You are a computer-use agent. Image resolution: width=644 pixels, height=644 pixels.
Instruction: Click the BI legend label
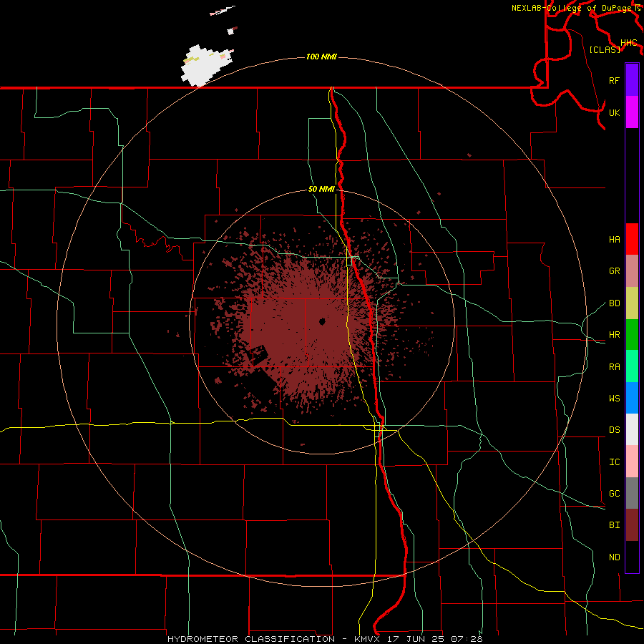coord(614,525)
